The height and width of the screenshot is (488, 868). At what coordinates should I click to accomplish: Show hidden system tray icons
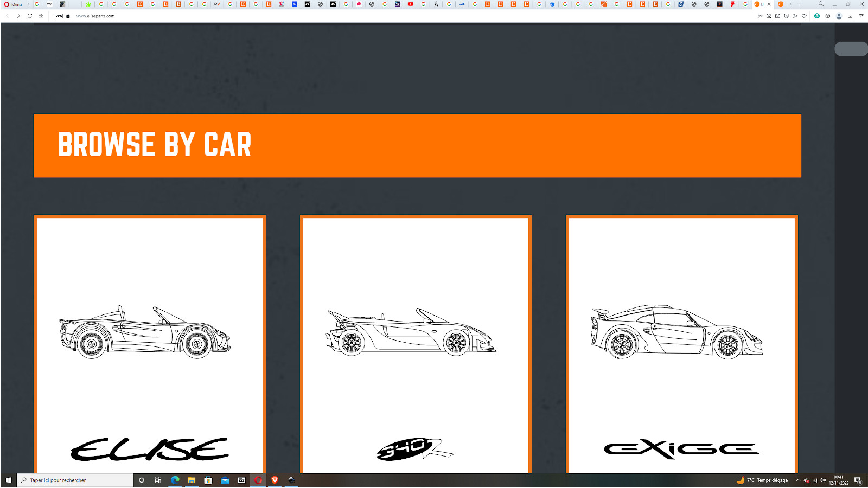pos(798,480)
